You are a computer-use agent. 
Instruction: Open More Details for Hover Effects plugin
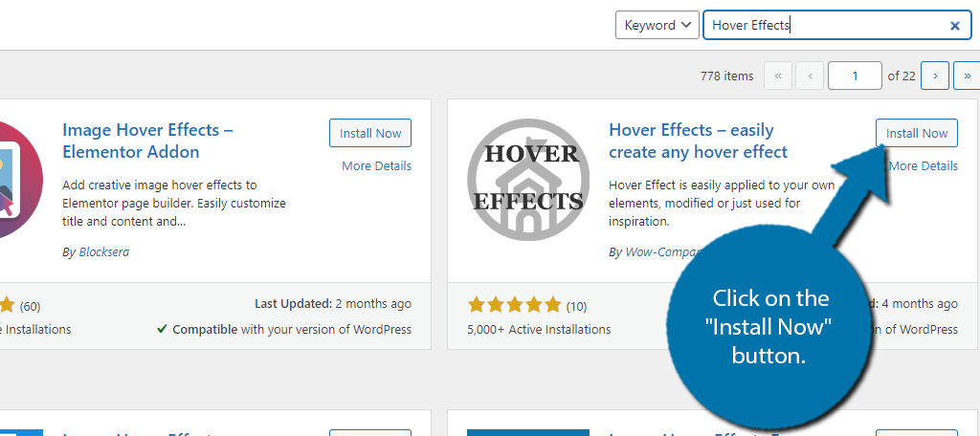924,165
